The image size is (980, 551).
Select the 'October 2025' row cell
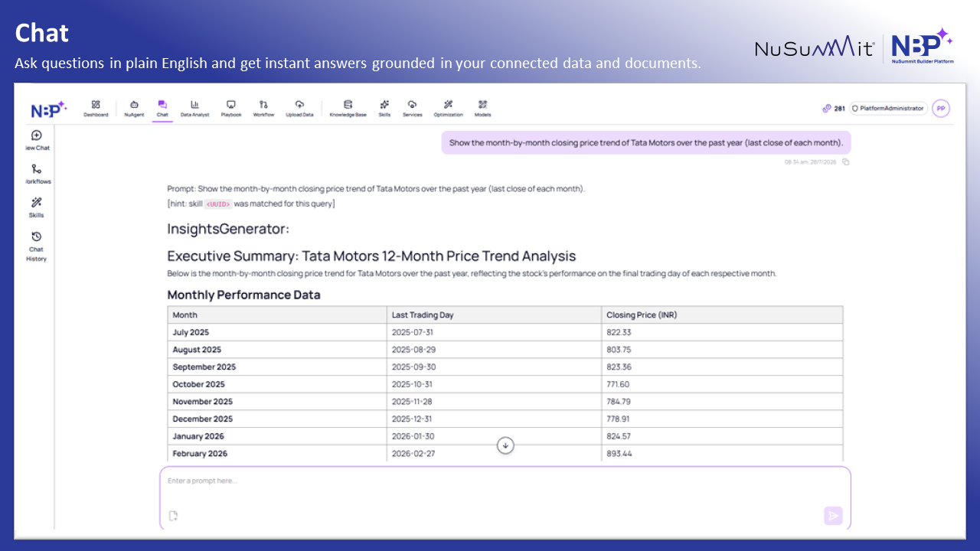point(277,384)
